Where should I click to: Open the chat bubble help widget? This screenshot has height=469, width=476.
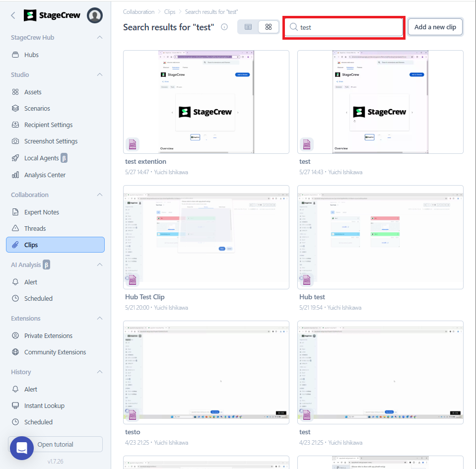click(22, 448)
